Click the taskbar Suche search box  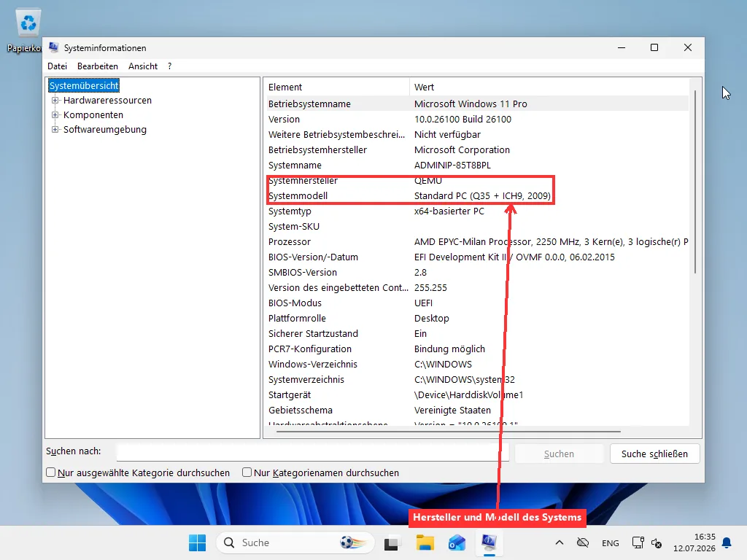(295, 542)
